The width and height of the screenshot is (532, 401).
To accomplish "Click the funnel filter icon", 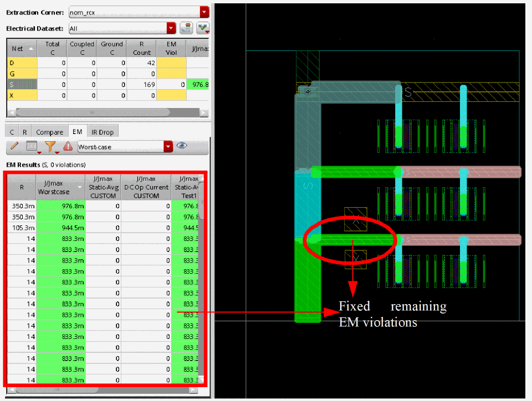I will [x=50, y=147].
